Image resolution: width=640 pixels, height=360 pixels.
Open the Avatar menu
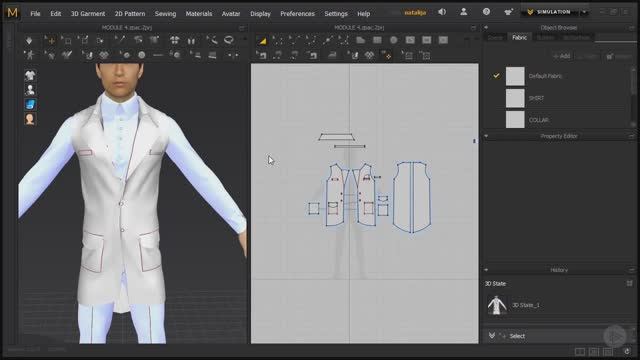coord(231,13)
